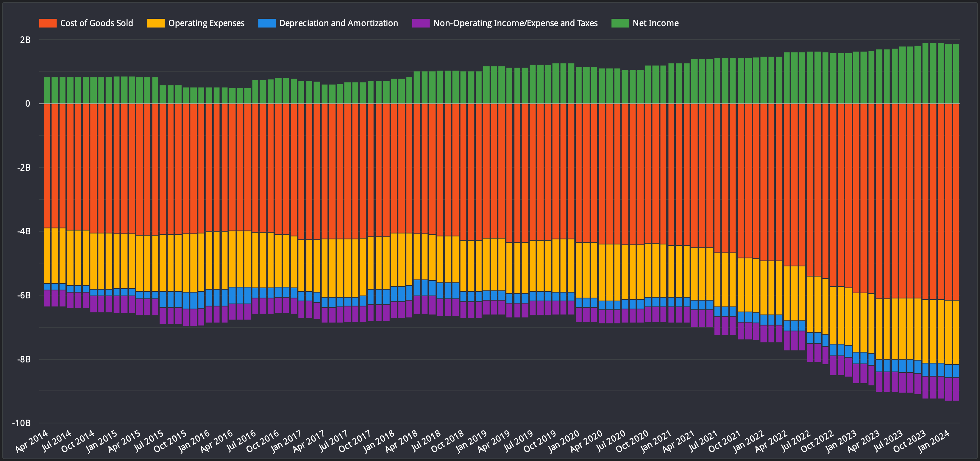Click the blue Depreciation and Amortization swatch

(x=267, y=23)
